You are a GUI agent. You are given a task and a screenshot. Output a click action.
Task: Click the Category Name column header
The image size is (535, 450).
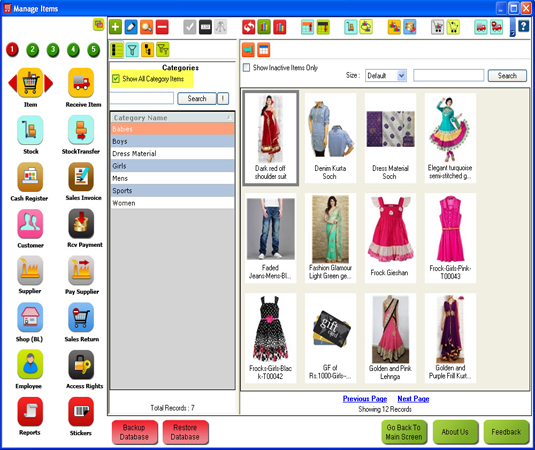173,118
